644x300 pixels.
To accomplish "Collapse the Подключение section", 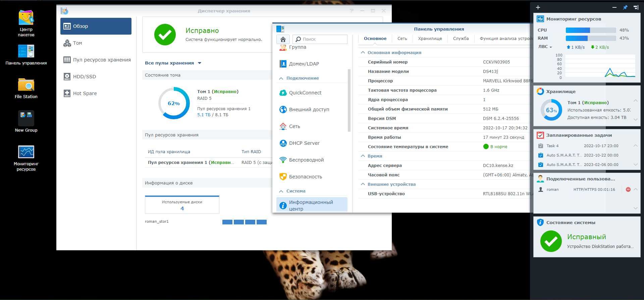I will coord(281,78).
